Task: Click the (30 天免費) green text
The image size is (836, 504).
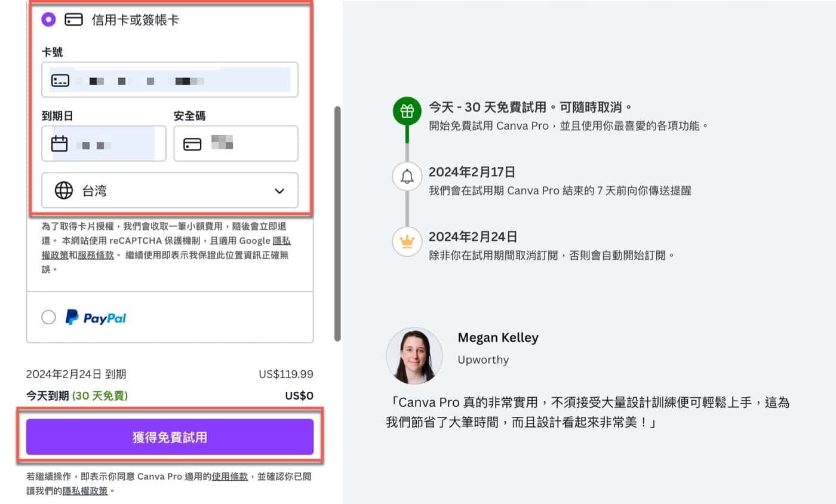Action: point(100,395)
